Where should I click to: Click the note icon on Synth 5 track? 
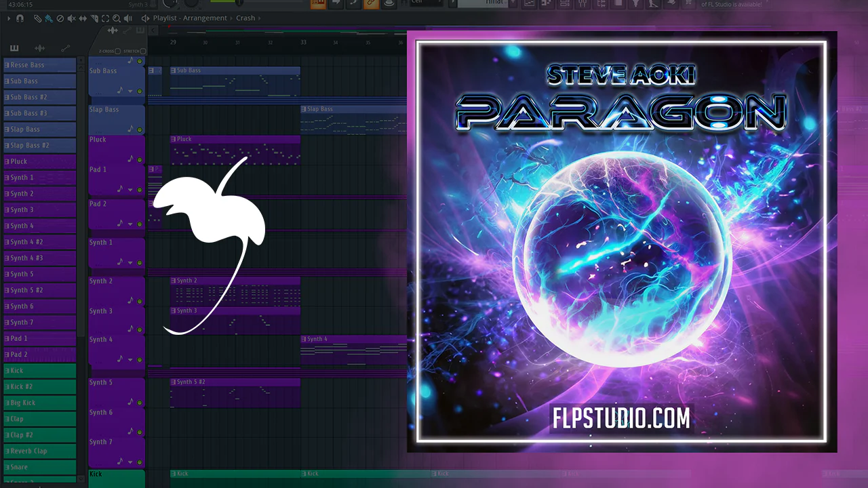click(130, 402)
